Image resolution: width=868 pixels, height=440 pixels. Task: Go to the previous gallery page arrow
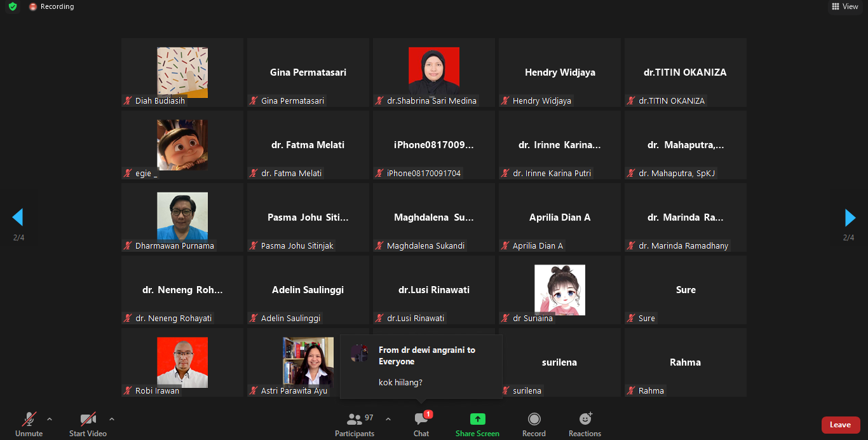pyautogui.click(x=18, y=217)
